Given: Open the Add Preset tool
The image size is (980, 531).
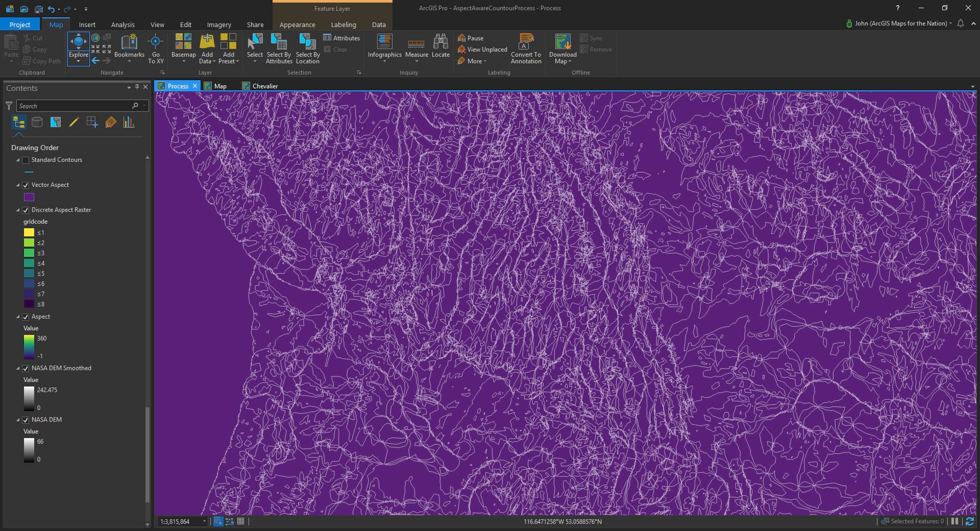Looking at the screenshot, I should [228, 48].
